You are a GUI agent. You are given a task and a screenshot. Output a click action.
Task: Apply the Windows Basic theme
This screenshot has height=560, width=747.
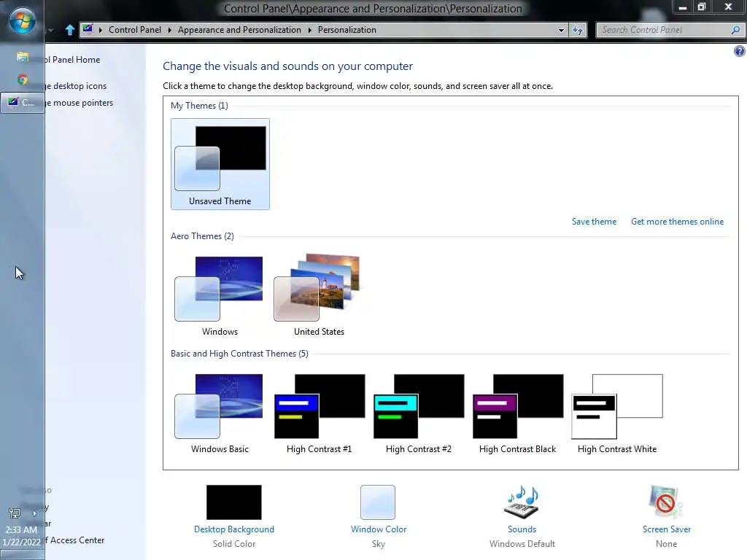click(x=220, y=413)
